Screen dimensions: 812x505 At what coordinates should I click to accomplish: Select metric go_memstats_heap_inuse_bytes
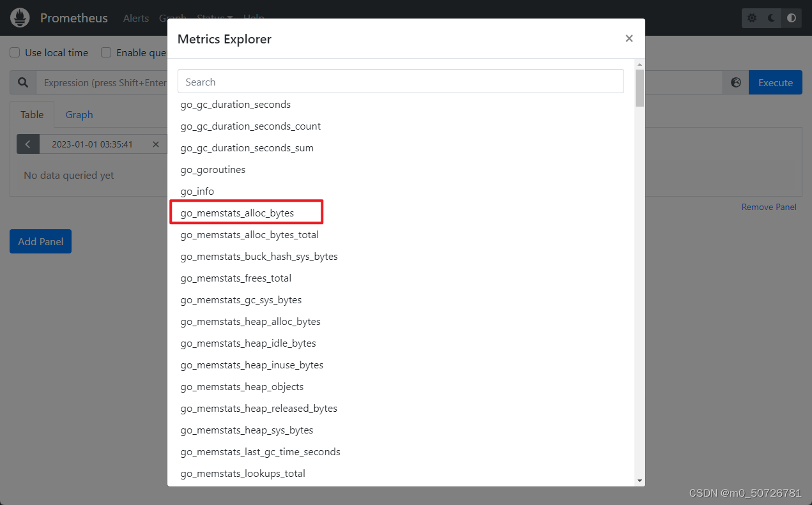point(252,365)
